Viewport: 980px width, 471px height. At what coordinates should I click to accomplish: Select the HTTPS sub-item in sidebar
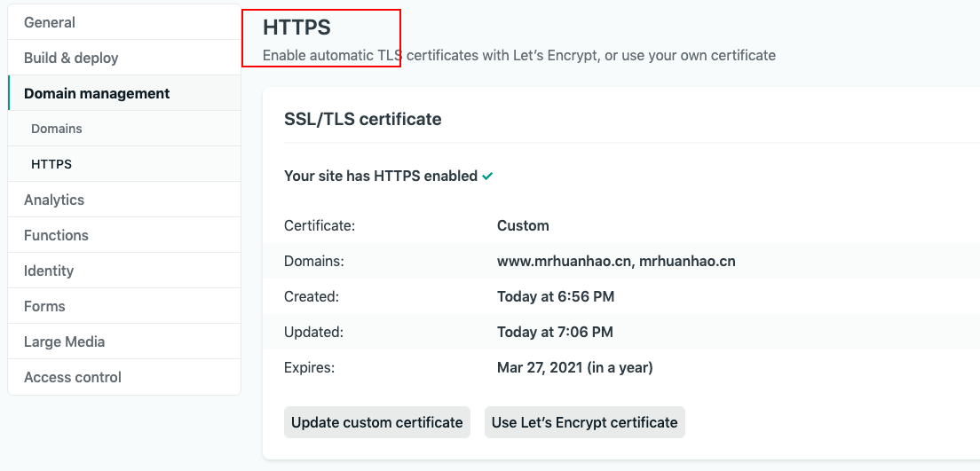tap(51, 164)
